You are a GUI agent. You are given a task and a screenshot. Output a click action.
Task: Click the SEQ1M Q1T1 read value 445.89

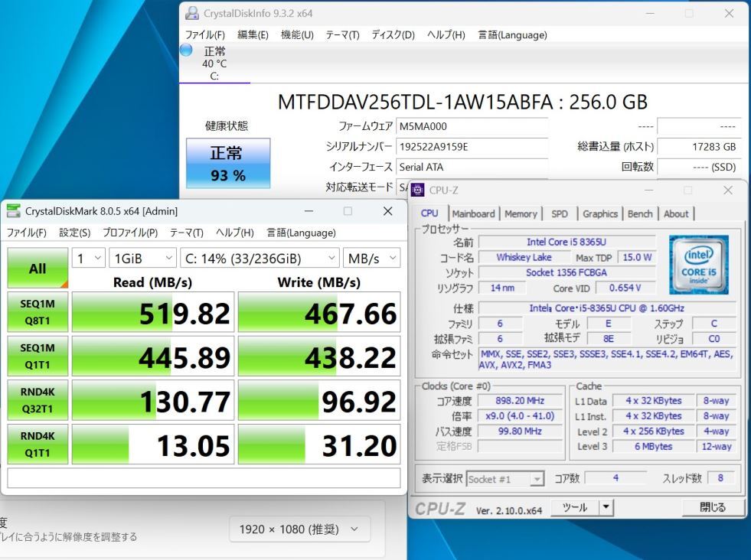pyautogui.click(x=153, y=356)
